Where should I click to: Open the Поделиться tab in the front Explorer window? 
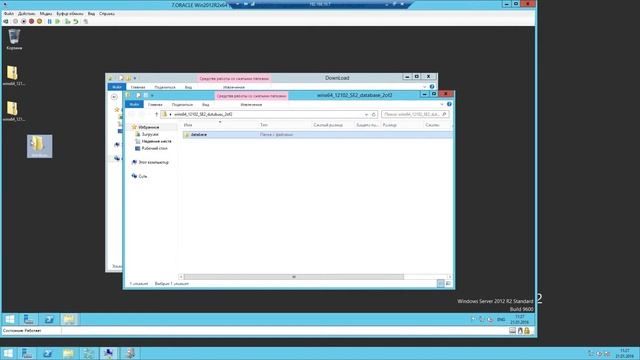pos(182,104)
